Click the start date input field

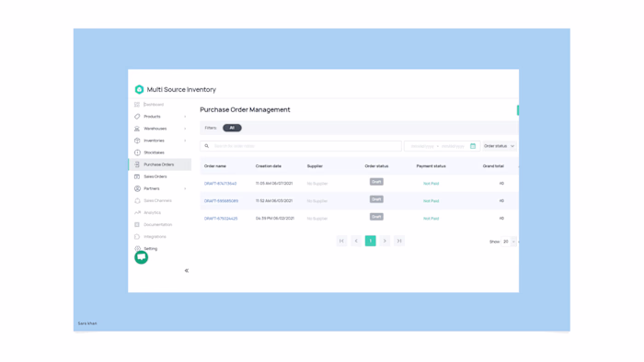coord(422,146)
